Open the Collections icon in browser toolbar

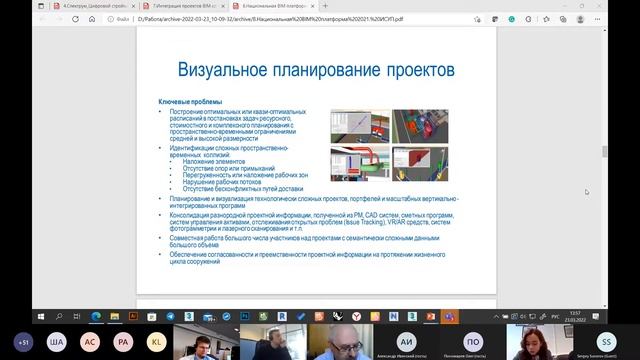point(563,19)
